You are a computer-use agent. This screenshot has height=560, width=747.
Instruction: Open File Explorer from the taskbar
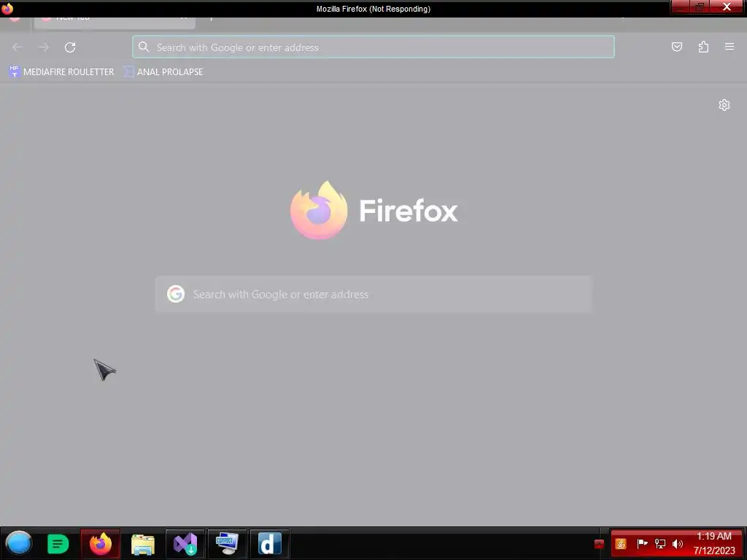click(x=143, y=543)
